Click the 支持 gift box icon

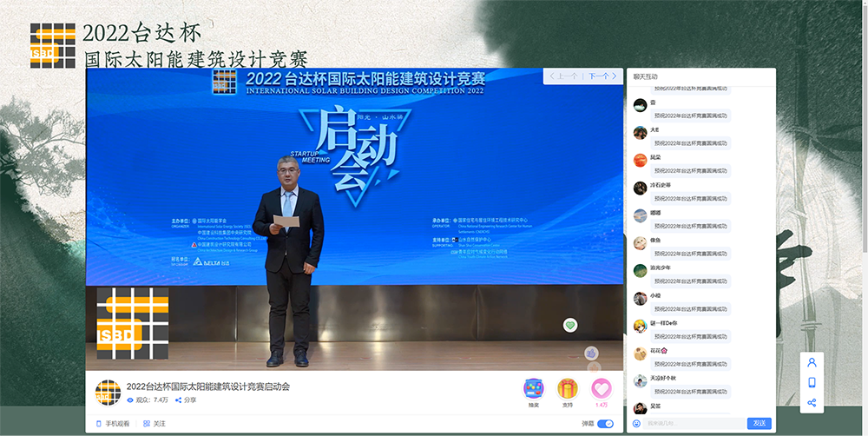click(568, 389)
